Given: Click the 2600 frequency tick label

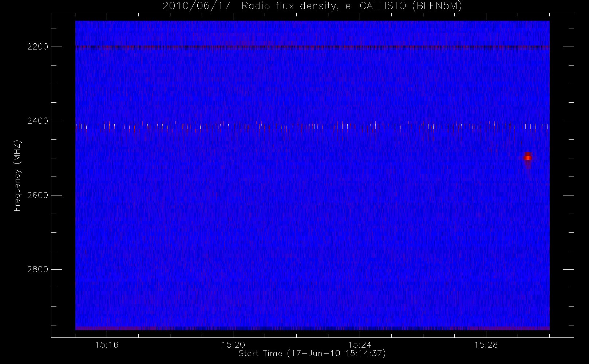Looking at the screenshot, I should 37,195.
